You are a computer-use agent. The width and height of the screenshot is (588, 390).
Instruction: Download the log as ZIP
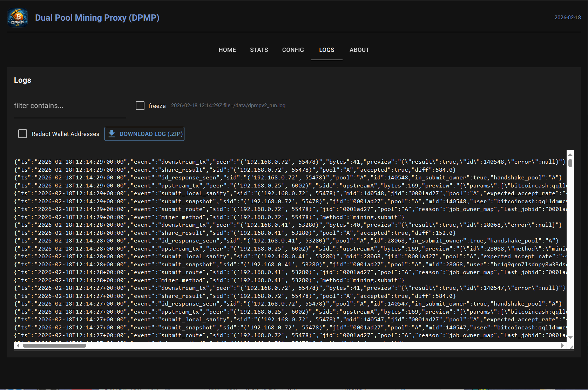tap(144, 134)
